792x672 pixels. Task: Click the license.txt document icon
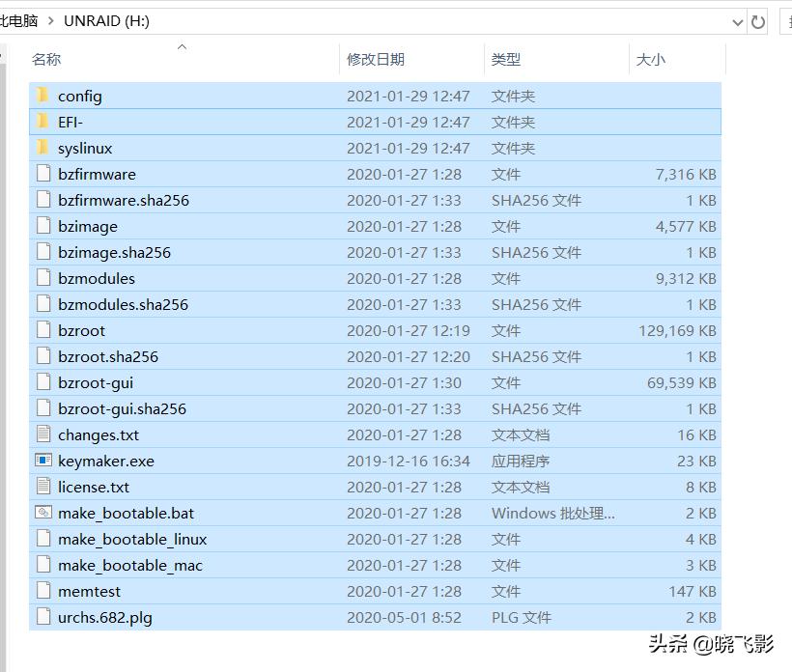point(43,487)
